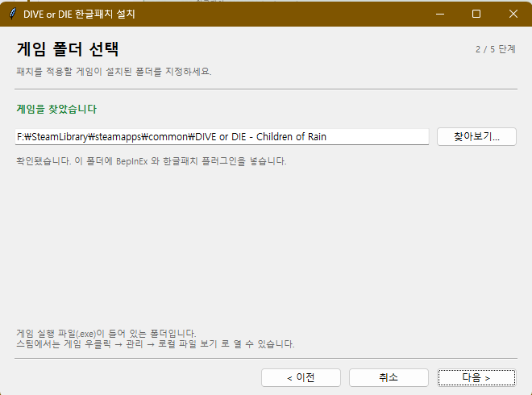This screenshot has height=395, width=532.
Task: Cancel installation with the 취소 button
Action: (389, 377)
